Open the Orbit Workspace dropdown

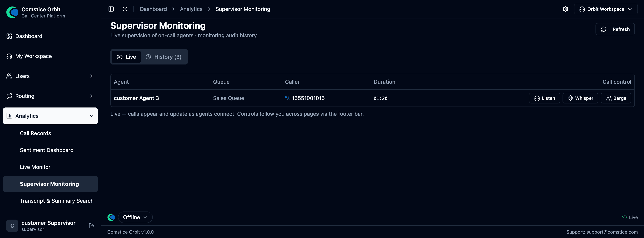coord(605,9)
